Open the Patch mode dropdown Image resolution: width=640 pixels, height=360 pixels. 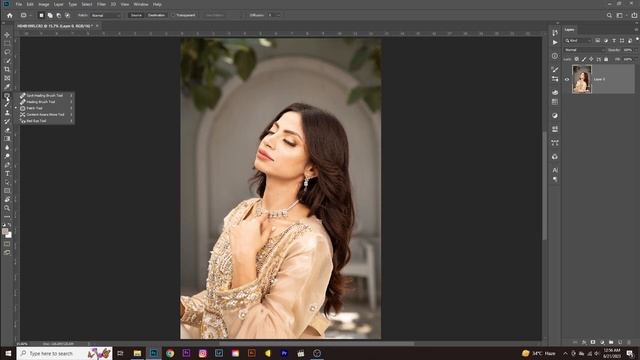click(105, 15)
